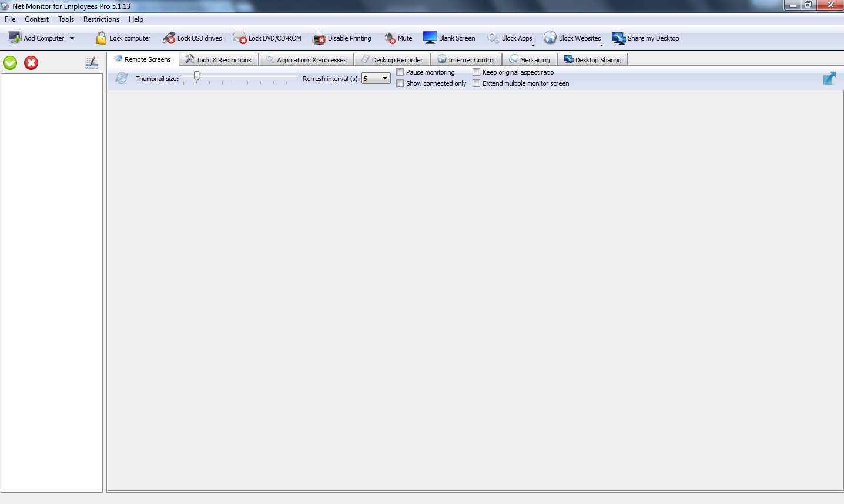Image resolution: width=844 pixels, height=504 pixels.
Task: Check Show connected only
Action: coord(400,83)
